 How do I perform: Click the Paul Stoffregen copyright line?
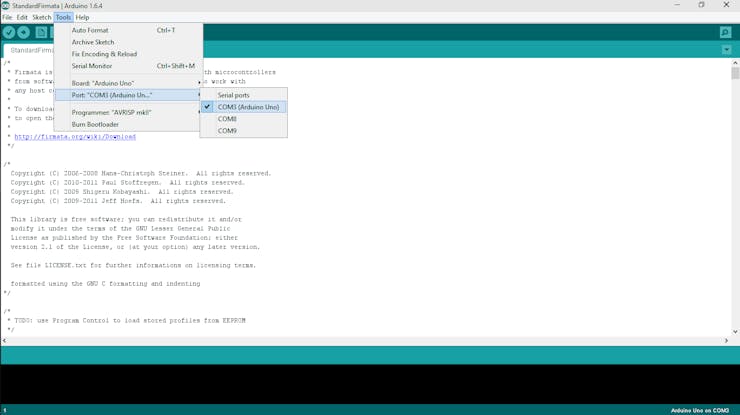127,182
